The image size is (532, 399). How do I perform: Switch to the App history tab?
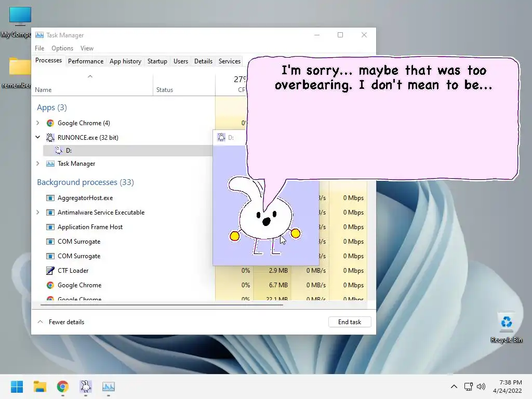point(125,61)
